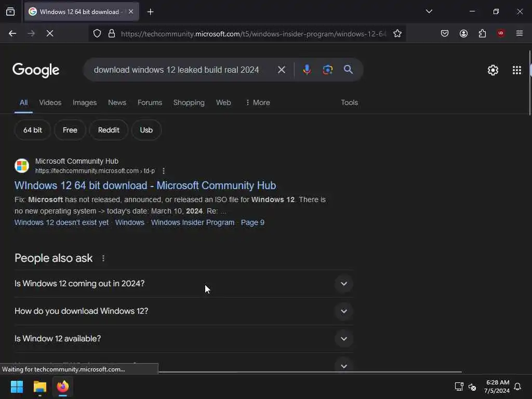Apply the Usb filter chip
The width and height of the screenshot is (532, 399).
(x=146, y=130)
